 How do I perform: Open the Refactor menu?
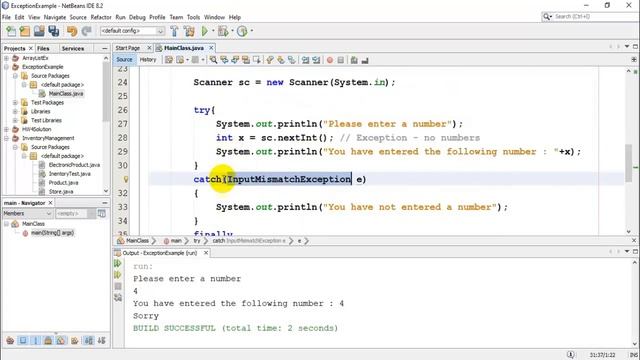tap(101, 17)
